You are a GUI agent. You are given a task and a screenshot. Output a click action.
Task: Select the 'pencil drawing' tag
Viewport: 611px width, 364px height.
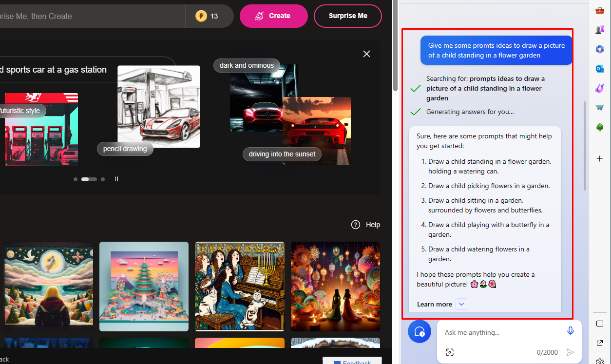(x=125, y=149)
